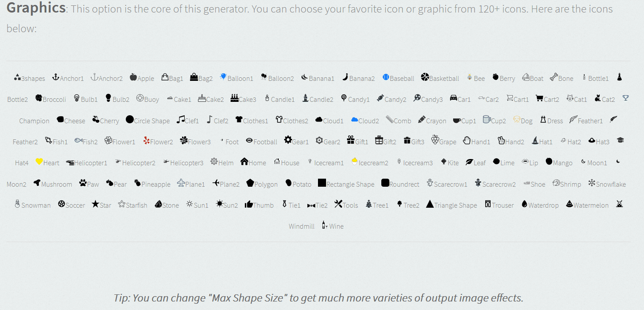Choose the Watermelon graphic

click(570, 204)
